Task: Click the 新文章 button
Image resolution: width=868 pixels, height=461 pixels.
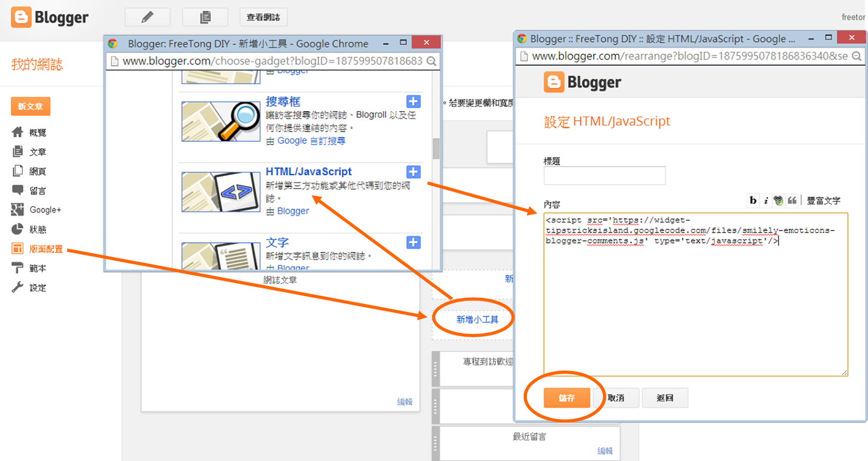Action: click(x=30, y=106)
